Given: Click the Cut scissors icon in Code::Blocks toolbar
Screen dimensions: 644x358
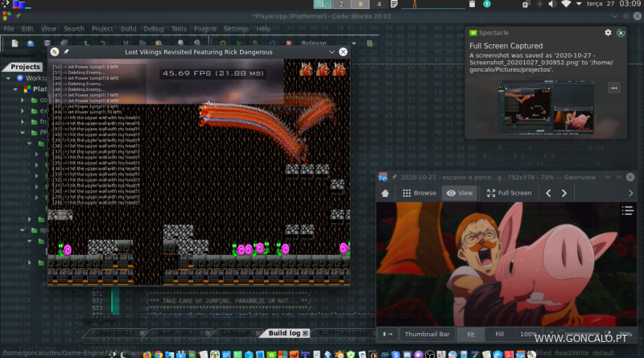Looking at the screenshot, I should [x=126, y=43].
